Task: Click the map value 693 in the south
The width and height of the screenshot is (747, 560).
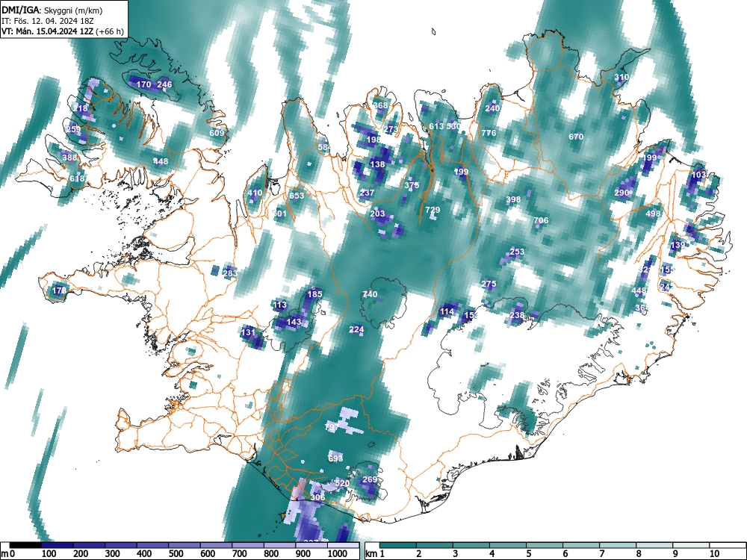Action: point(335,458)
